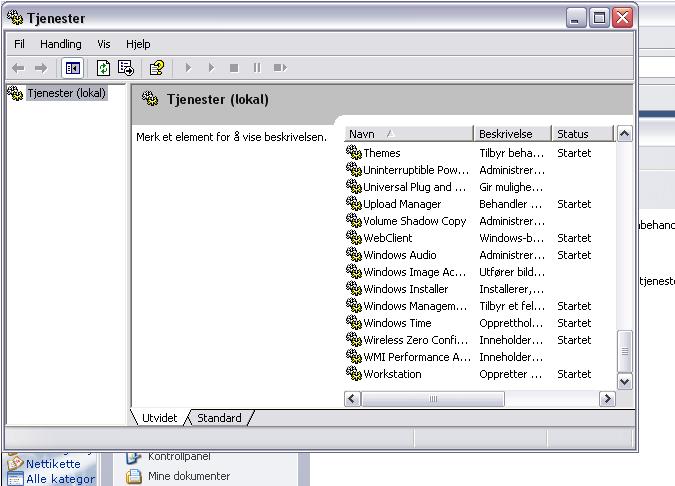Open the Vis menu
The image size is (675, 486).
104,44
